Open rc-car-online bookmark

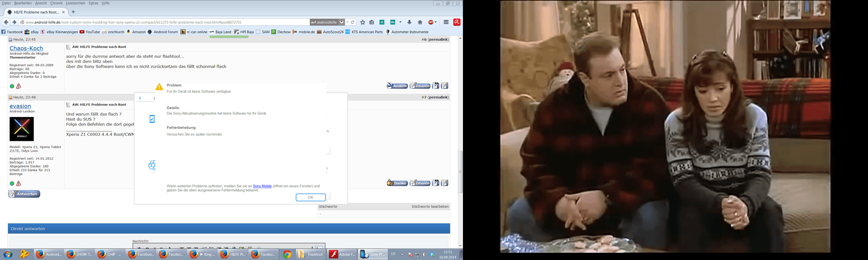tap(194, 32)
